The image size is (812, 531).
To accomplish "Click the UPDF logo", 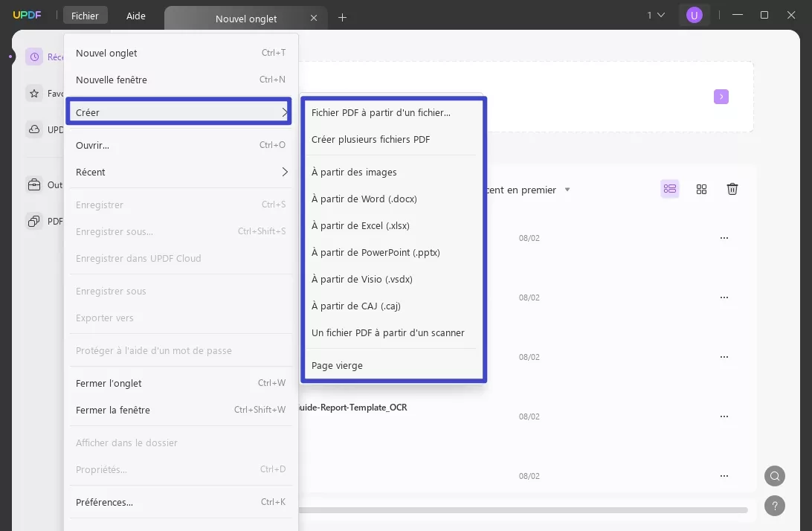I will (27, 15).
